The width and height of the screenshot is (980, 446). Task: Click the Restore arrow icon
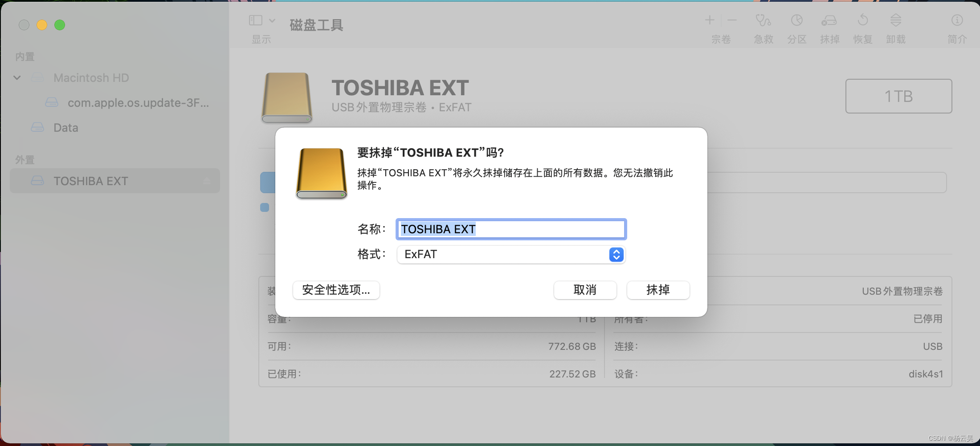(863, 20)
